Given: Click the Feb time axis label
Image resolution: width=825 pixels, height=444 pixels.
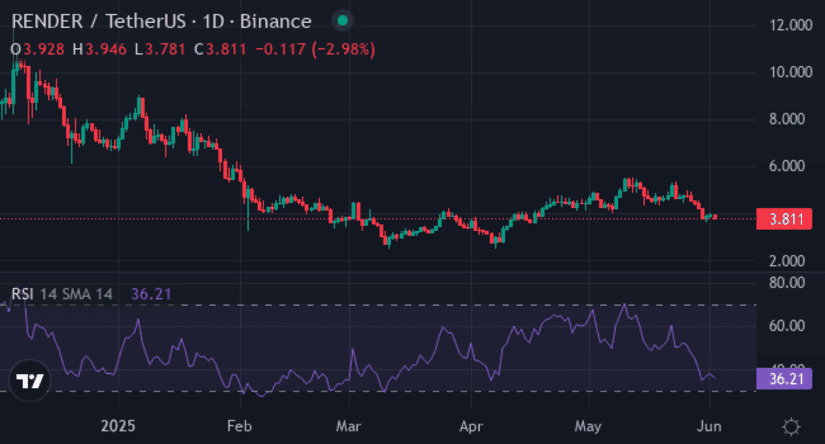Looking at the screenshot, I should click(x=239, y=426).
